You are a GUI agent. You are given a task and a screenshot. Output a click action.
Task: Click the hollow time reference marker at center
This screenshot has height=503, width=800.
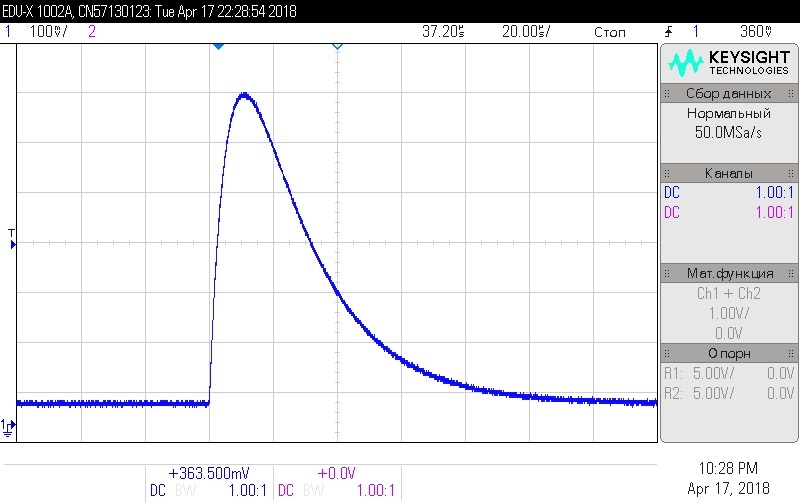click(337, 47)
